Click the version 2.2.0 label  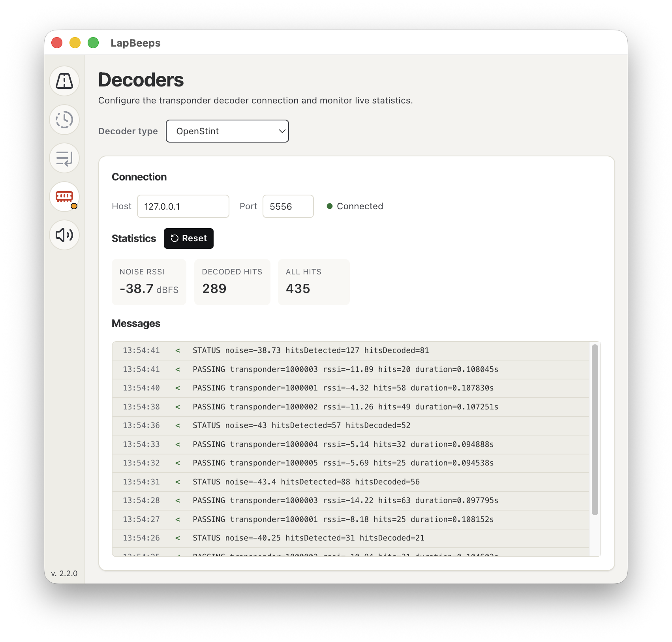pyautogui.click(x=64, y=573)
